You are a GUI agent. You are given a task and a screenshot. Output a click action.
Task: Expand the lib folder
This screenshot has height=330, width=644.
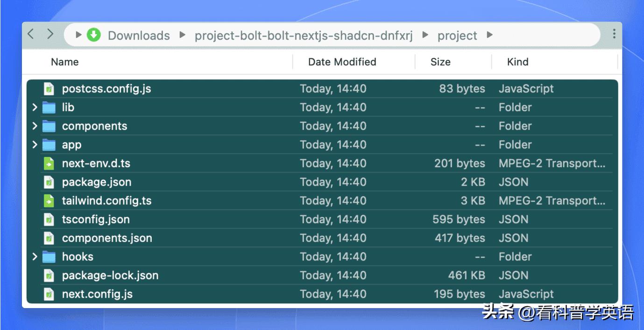pos(35,107)
